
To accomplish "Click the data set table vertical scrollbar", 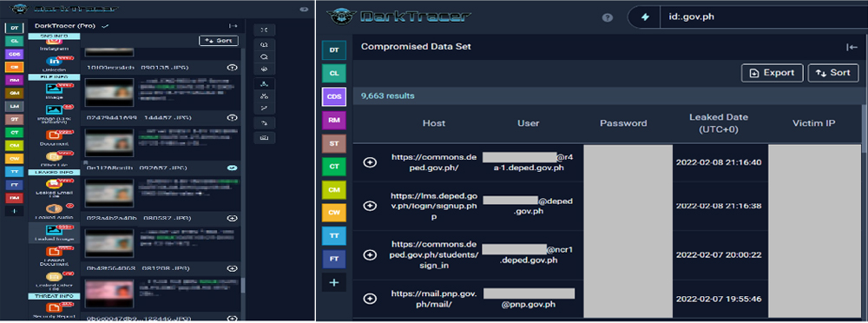I will point(865,129).
